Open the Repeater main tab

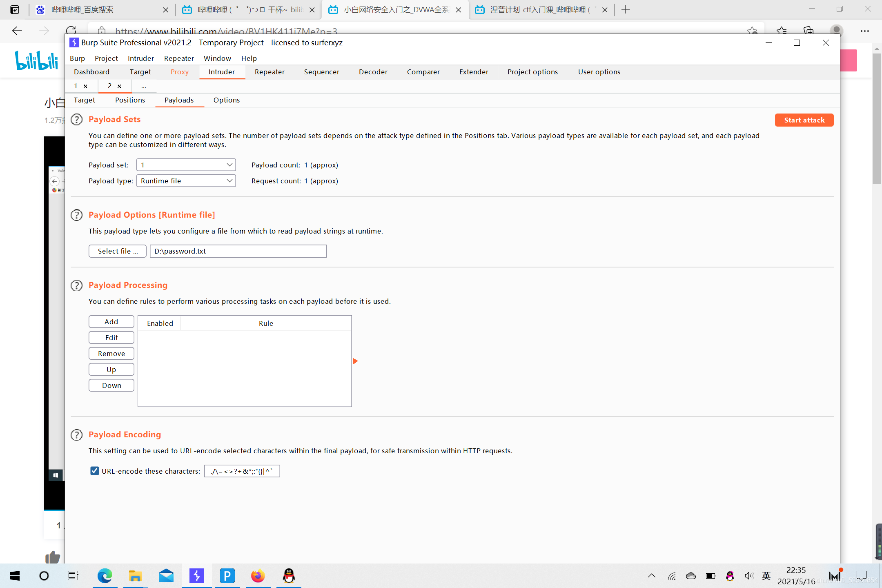pos(269,72)
